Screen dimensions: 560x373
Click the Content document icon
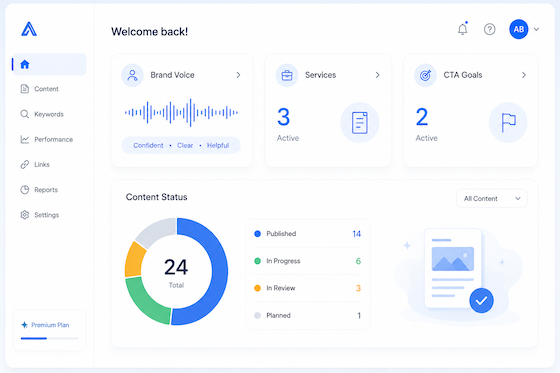coord(25,89)
